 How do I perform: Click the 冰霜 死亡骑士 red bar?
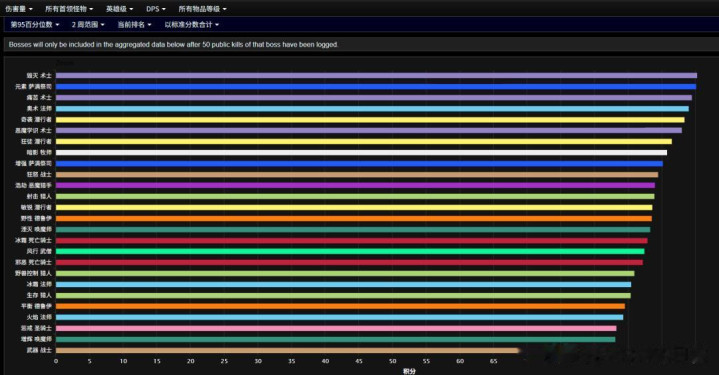[352, 240]
